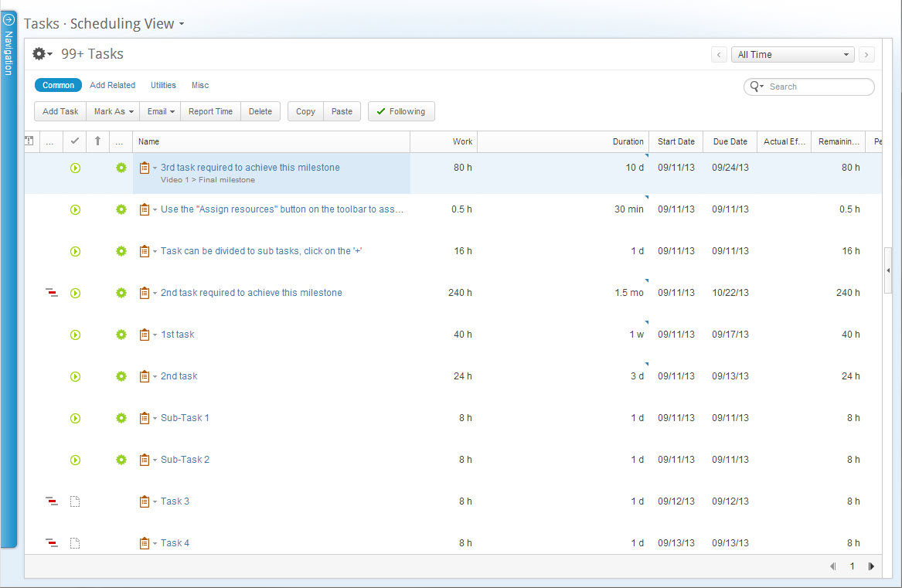Click the red schedule conflict icon of 2nd milestone task
Screen dimensions: 902x588
pos(52,293)
